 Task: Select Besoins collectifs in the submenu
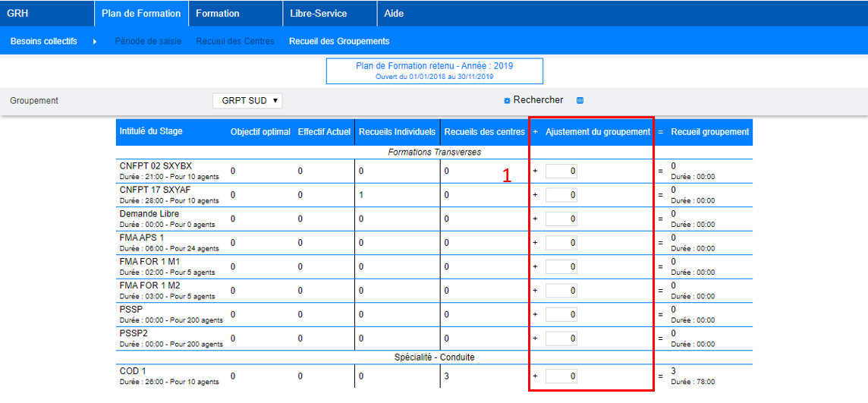(44, 41)
